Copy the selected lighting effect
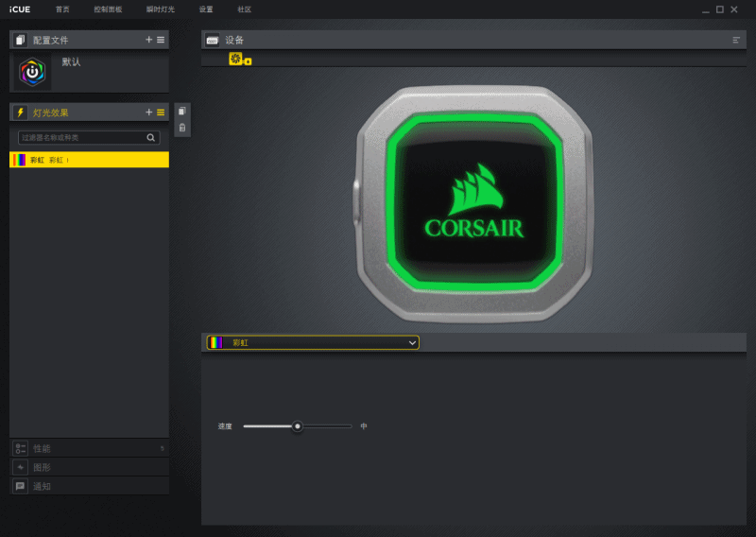This screenshot has width=756, height=537. pos(182,111)
